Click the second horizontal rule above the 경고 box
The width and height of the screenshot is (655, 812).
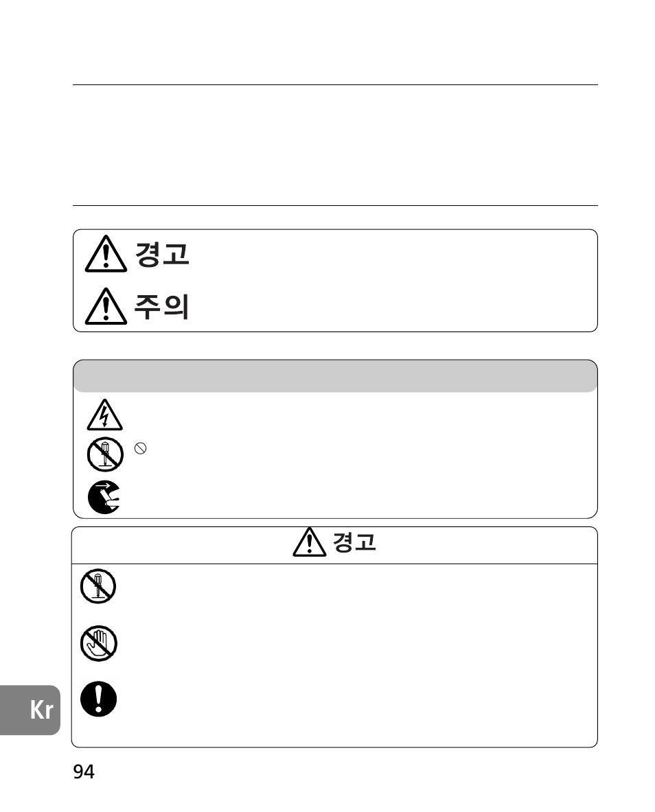click(x=335, y=205)
